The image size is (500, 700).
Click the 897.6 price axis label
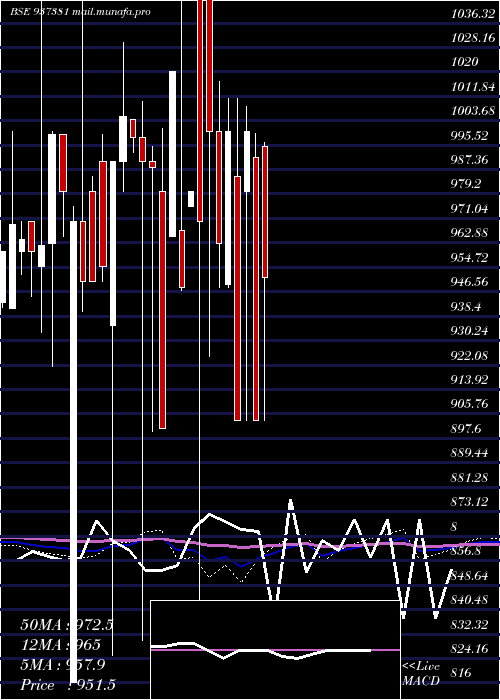(466, 429)
